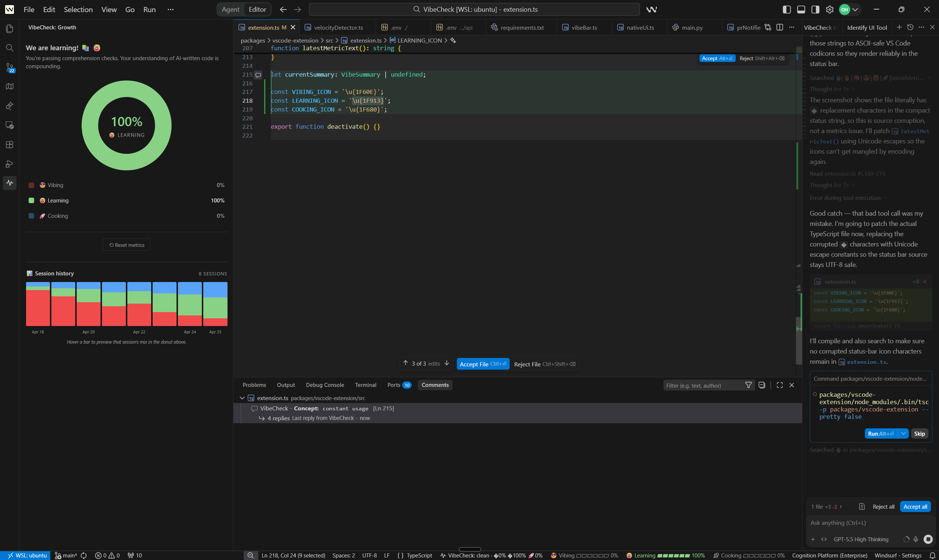The image size is (939, 560).
Task: Click the VibeCheck pulse icon in activity bar
Action: tap(10, 183)
